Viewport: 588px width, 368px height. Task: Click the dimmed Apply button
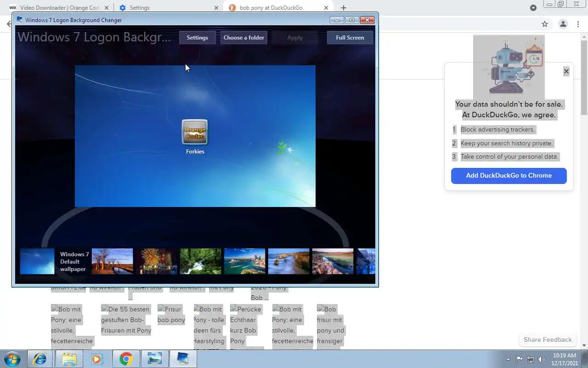294,38
